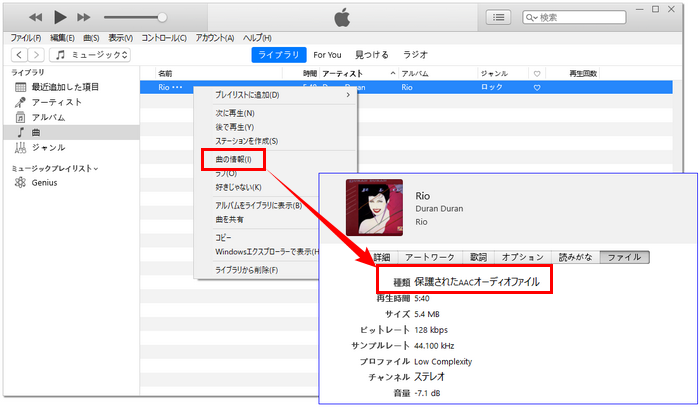The image size is (700, 407).
Task: Toggle the heart (love) on the Rio row
Action: point(537,87)
